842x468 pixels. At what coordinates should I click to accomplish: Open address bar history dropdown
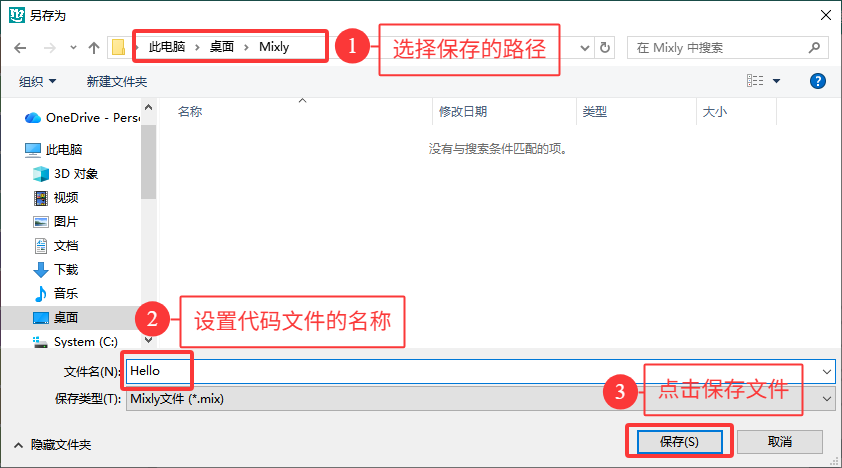point(585,48)
